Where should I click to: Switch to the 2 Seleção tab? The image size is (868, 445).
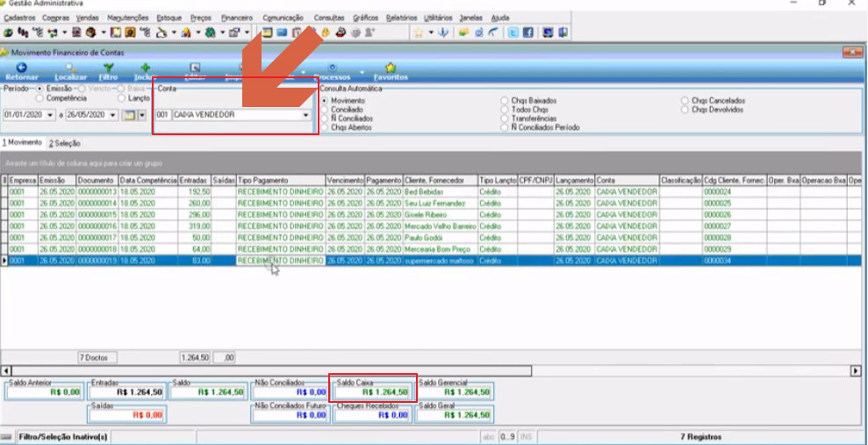64,143
